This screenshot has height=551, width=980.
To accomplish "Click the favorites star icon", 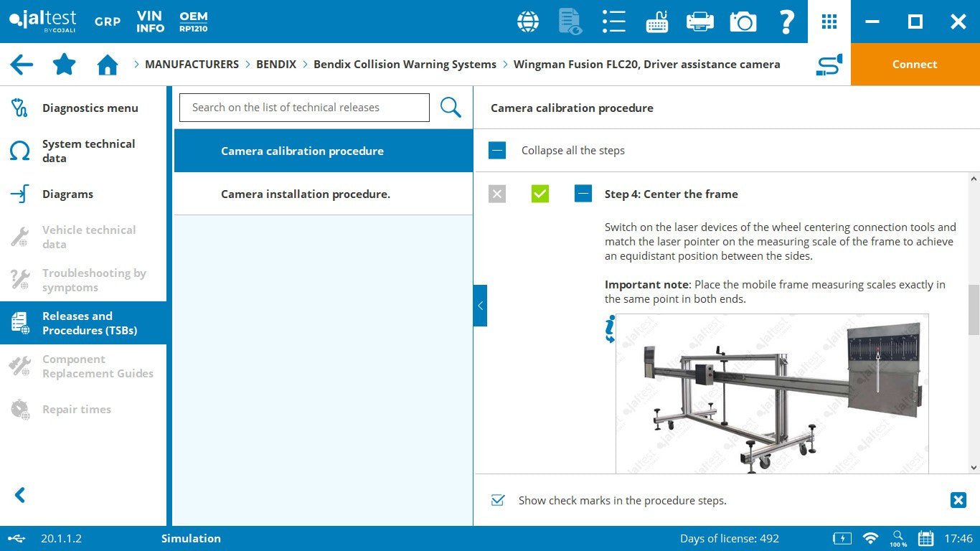I will 65,65.
